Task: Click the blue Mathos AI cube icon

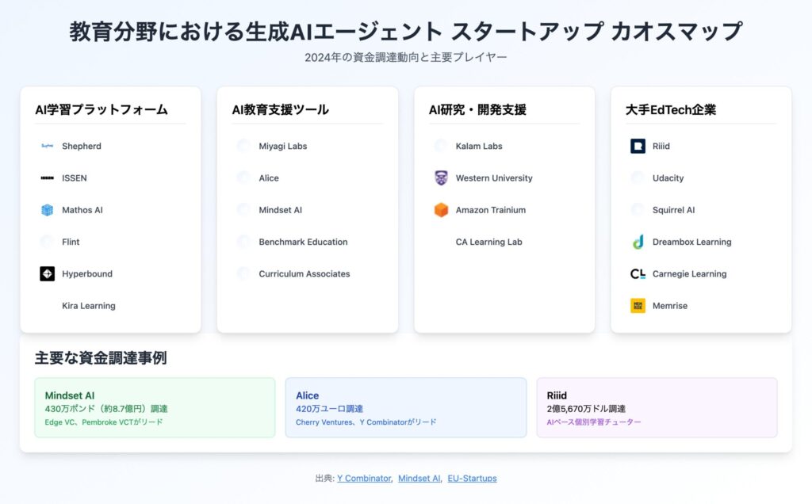Action: point(47,210)
